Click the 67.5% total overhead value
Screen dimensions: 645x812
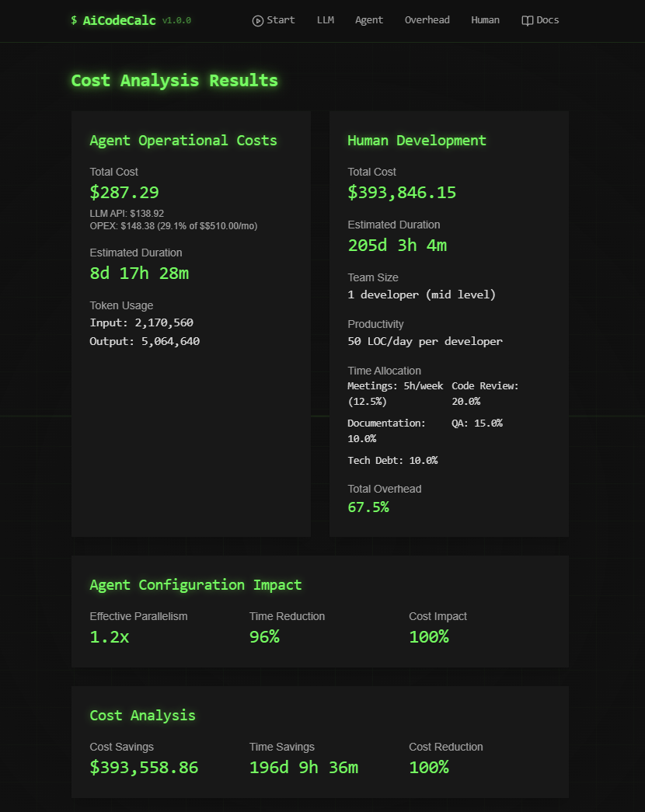coord(368,507)
